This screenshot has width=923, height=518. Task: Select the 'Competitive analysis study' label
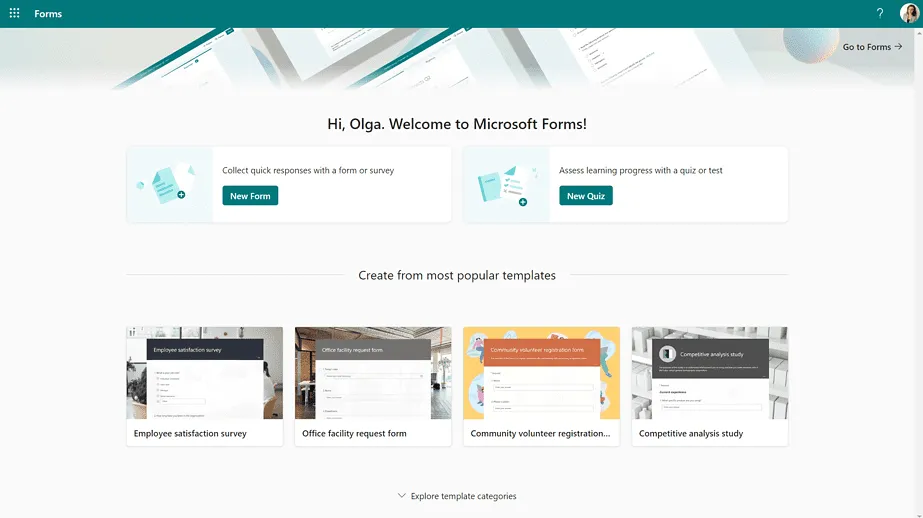tap(691, 433)
